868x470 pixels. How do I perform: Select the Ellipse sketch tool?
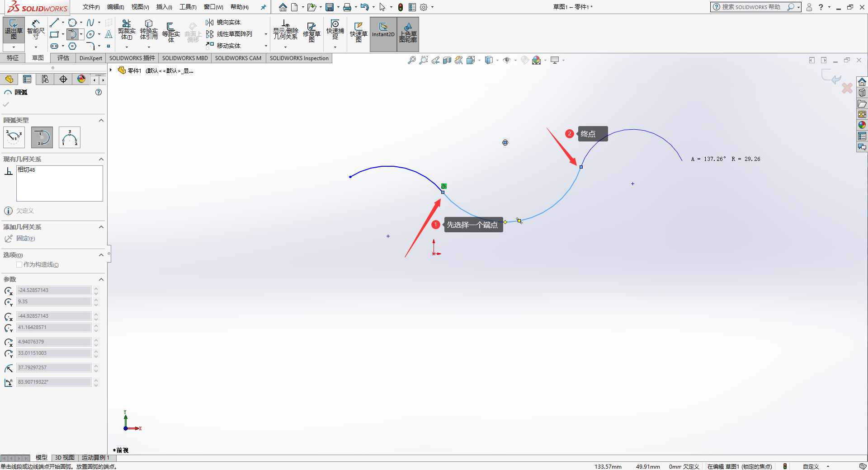point(90,34)
